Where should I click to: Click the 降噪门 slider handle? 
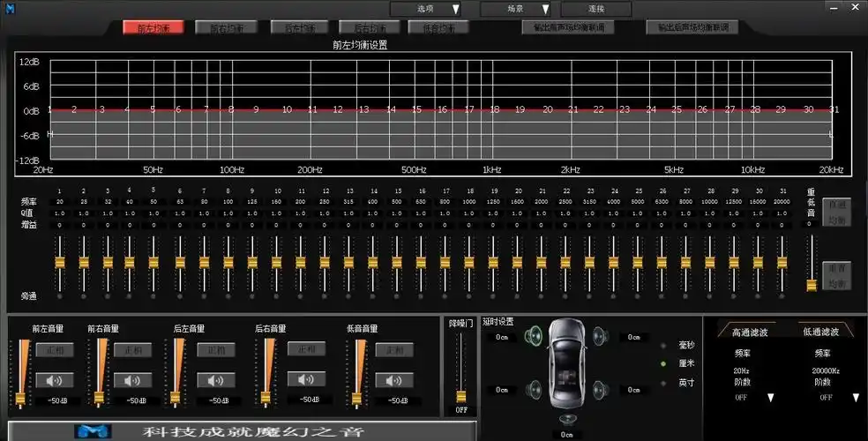(x=460, y=396)
